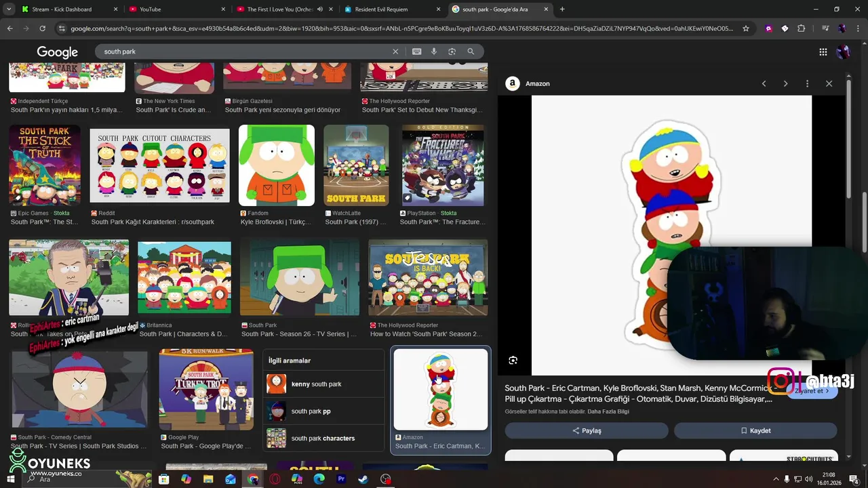This screenshot has height=488, width=868.
Task: Open the Reddit cutout characters image
Action: pyautogui.click(x=160, y=166)
